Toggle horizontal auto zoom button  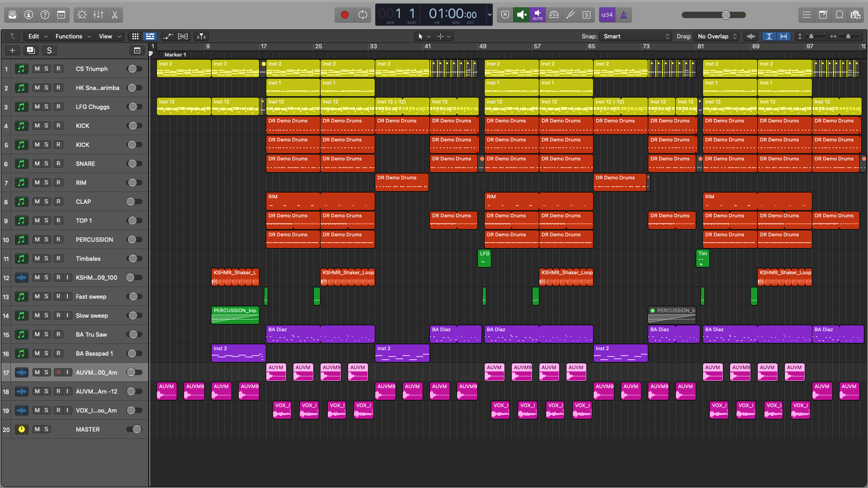coord(783,36)
